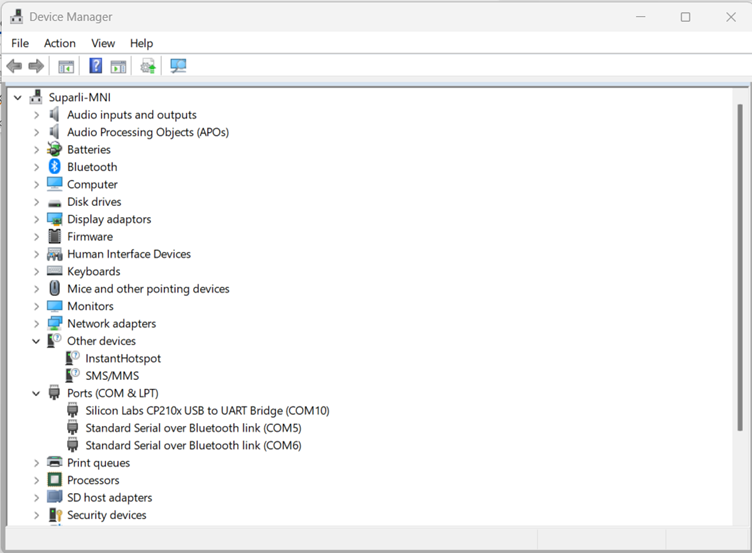Image resolution: width=752 pixels, height=553 pixels.
Task: Open the File menu
Action: coord(20,43)
